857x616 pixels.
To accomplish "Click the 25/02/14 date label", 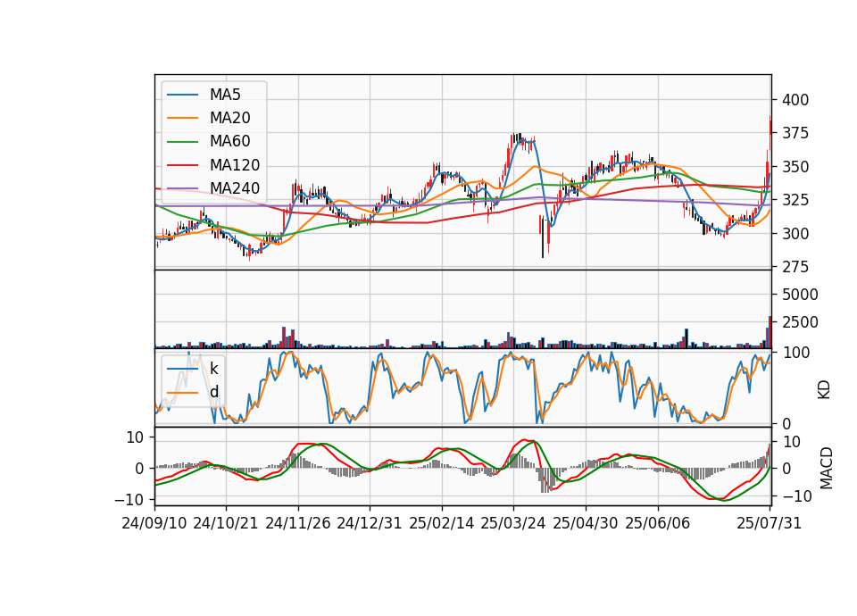I will pos(442,523).
